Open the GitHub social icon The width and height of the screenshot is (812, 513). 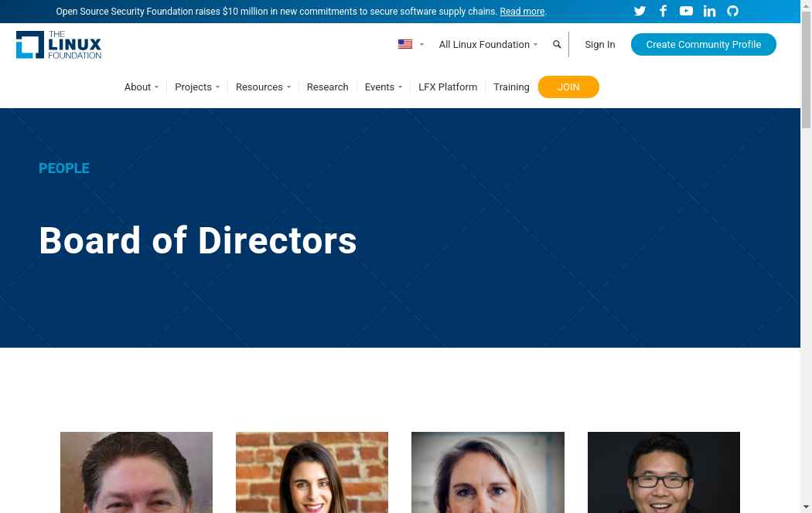tap(732, 11)
